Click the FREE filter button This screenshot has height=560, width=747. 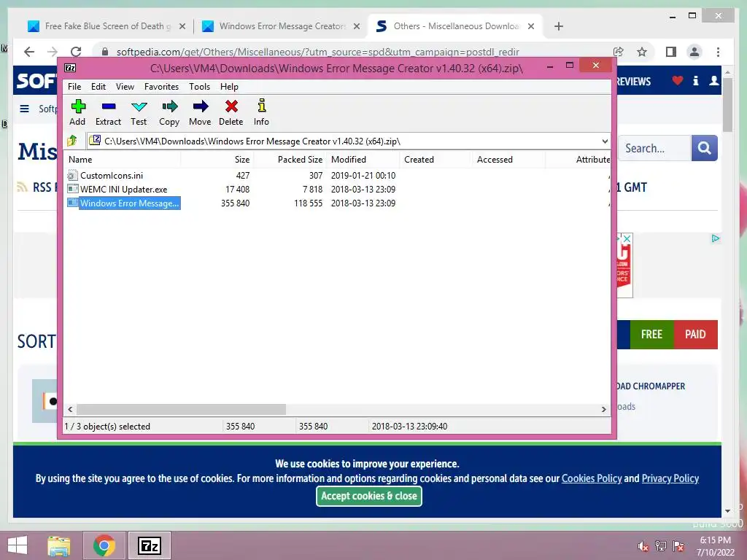pos(651,334)
